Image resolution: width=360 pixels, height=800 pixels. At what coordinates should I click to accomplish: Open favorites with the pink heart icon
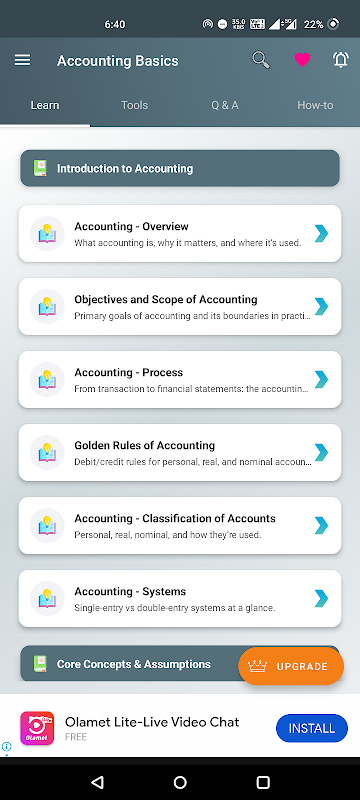click(302, 60)
